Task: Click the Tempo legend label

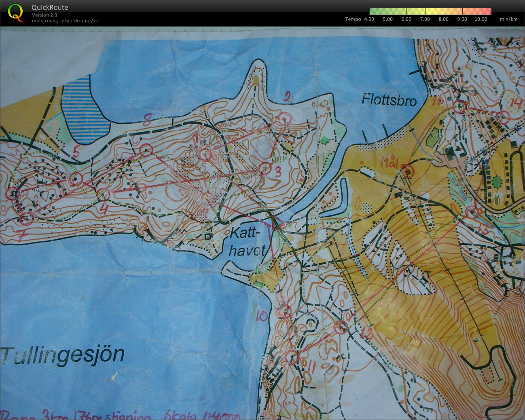Action: 353,19
